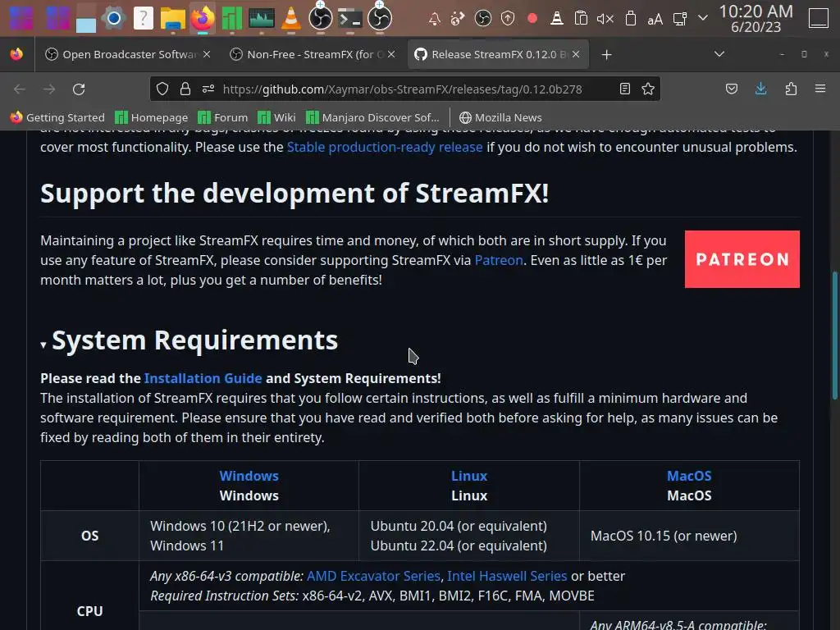The width and height of the screenshot is (840, 630).
Task: Click the Patreon text link
Action: pos(499,260)
